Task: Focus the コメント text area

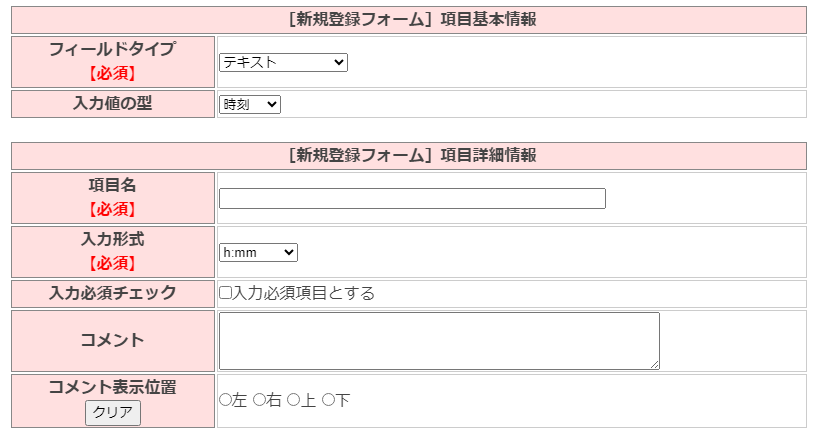Action: tap(439, 340)
